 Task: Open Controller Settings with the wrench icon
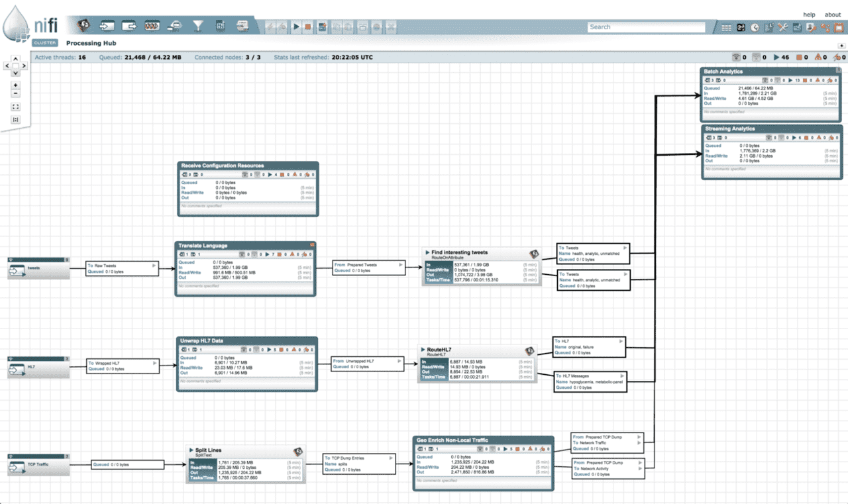pyautogui.click(x=783, y=27)
